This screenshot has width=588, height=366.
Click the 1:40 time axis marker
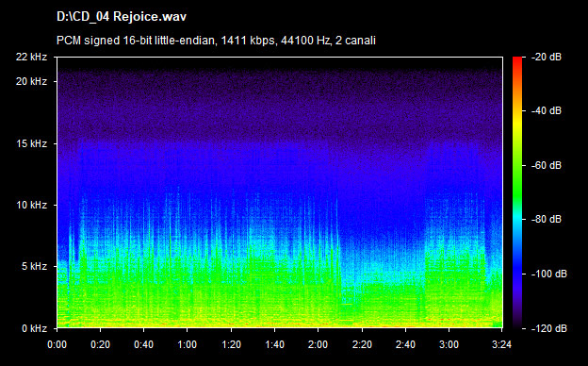coord(274,344)
